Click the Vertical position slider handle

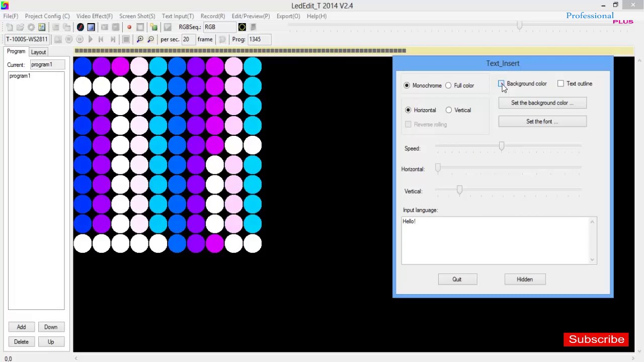[459, 190]
